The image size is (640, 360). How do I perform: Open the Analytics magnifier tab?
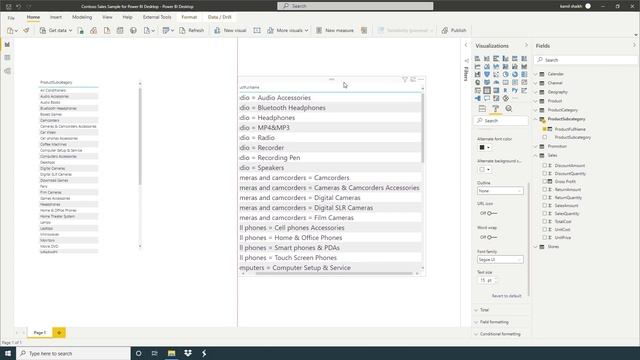(509, 109)
